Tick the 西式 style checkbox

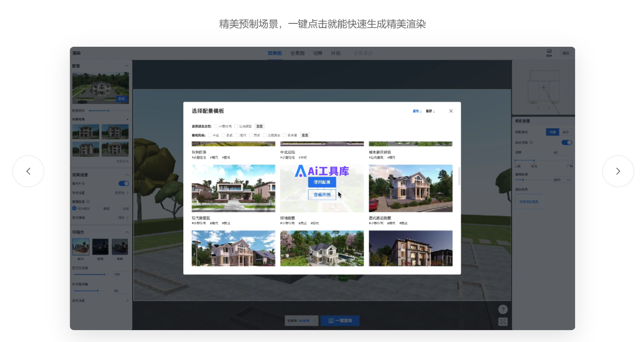(x=251, y=135)
